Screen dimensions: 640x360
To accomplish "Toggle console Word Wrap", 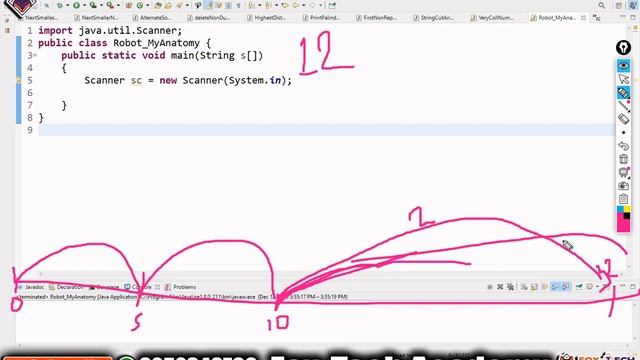I will coord(544,287).
